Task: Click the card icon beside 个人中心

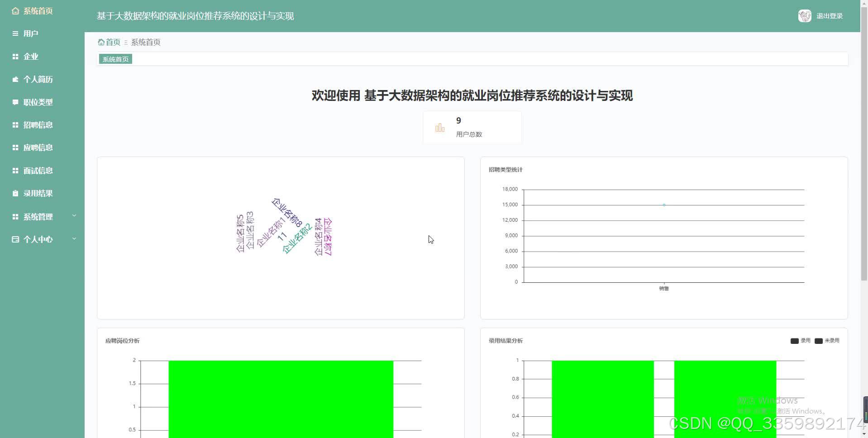Action: [15, 239]
